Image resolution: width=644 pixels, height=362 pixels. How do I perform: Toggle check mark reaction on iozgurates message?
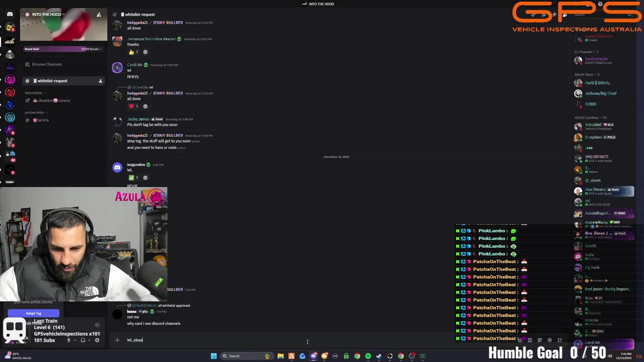tap(134, 178)
